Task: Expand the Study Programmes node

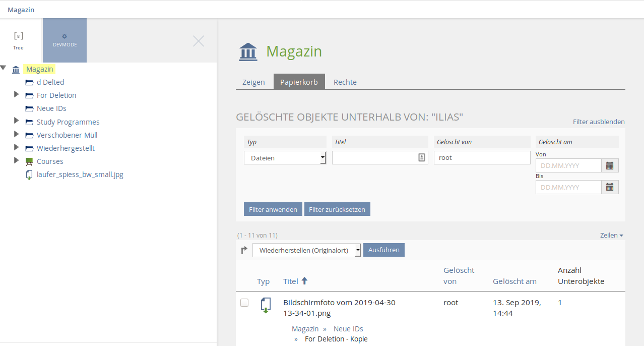Action: tap(17, 122)
